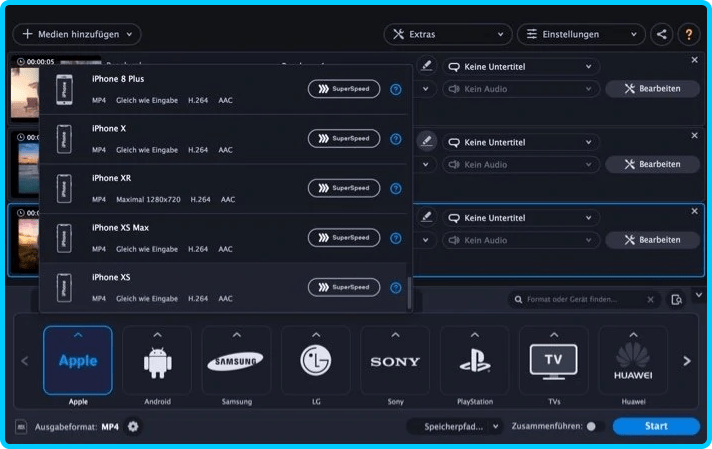
Task: Open output format settings gear
Action: pos(133,426)
